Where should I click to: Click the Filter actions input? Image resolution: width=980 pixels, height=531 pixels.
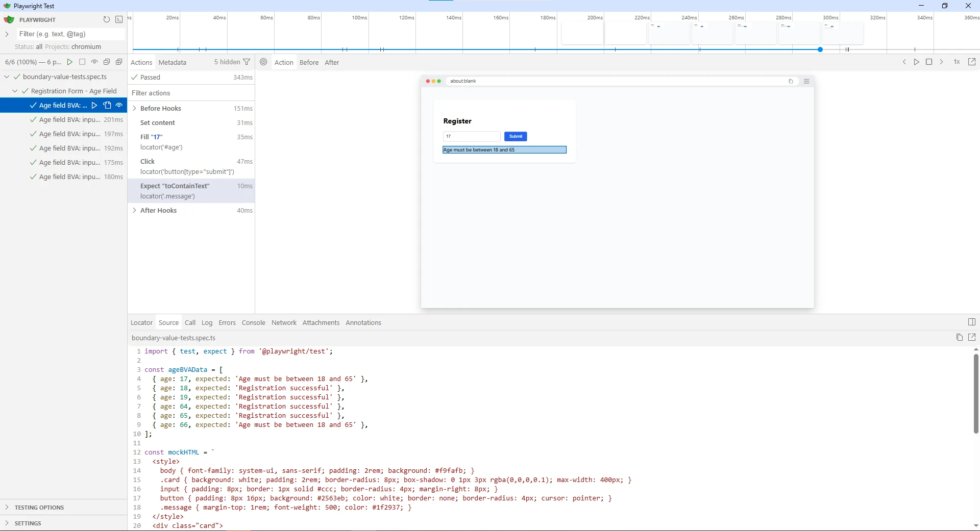pos(191,93)
